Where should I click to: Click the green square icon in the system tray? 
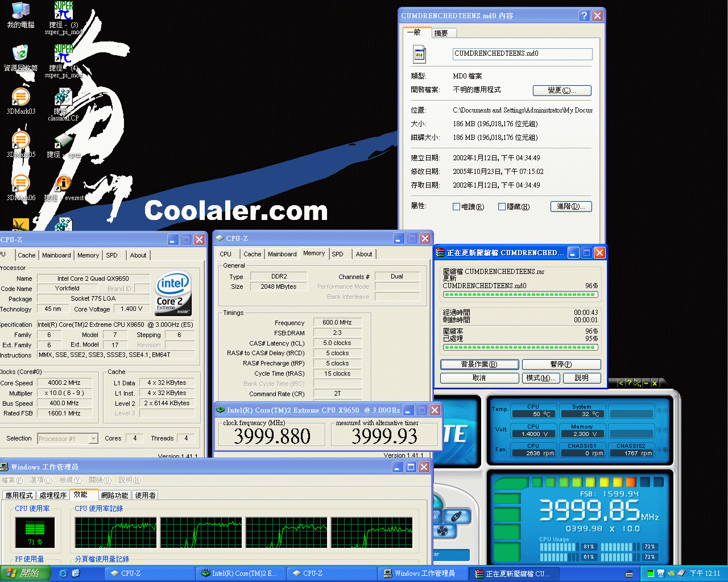[x=651, y=573]
